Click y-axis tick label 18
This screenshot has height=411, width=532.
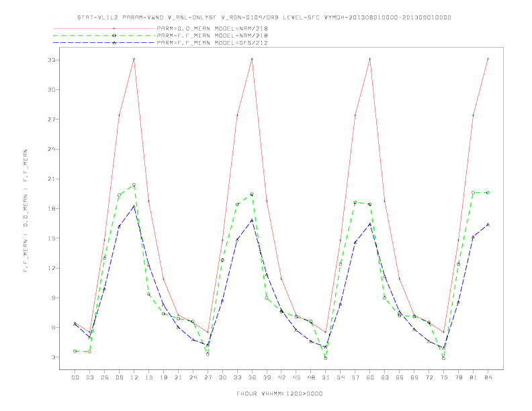[x=52, y=209]
